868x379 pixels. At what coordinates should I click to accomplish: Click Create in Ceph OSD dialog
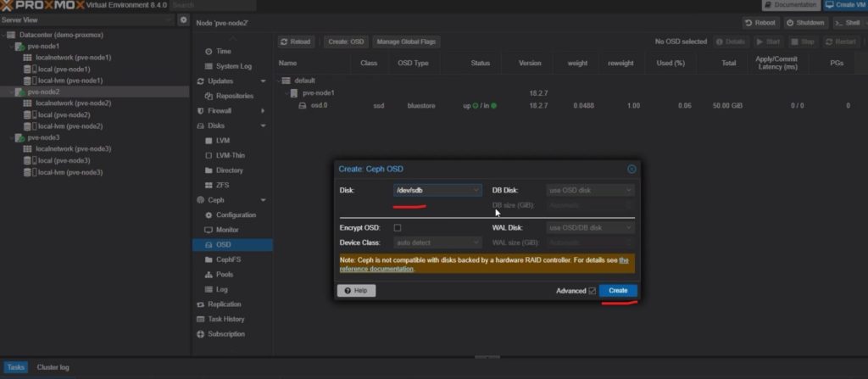618,291
